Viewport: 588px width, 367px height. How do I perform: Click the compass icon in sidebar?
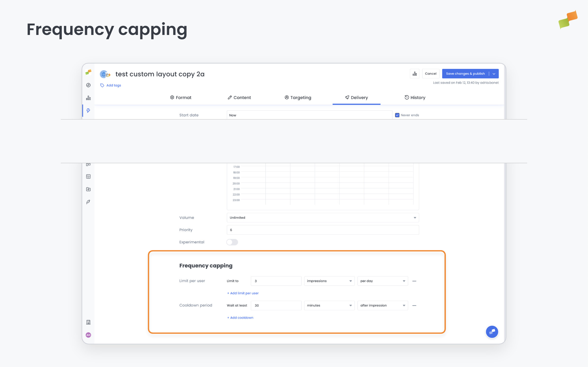point(88,85)
